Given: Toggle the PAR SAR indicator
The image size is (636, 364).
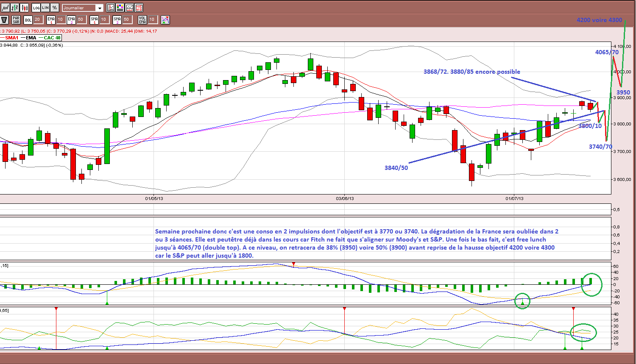Looking at the screenshot, I should click(x=16, y=19).
